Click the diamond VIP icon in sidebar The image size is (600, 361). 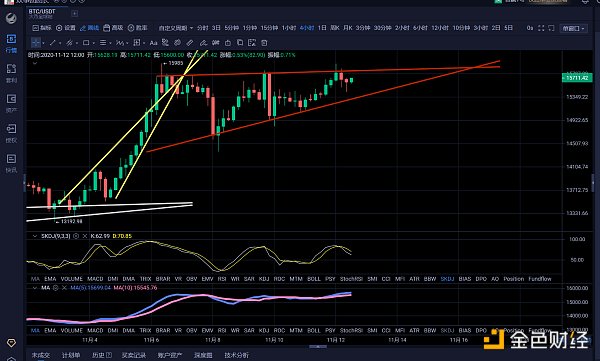[11, 343]
